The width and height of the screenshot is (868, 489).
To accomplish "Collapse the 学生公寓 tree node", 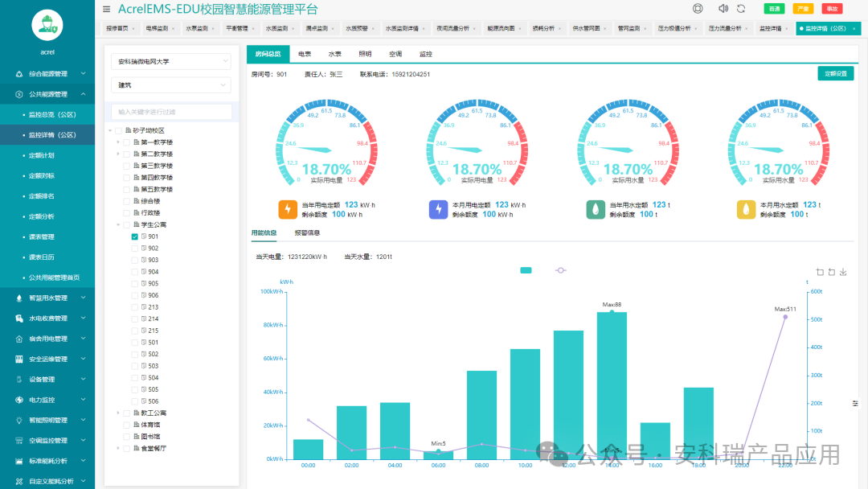I will pos(118,225).
